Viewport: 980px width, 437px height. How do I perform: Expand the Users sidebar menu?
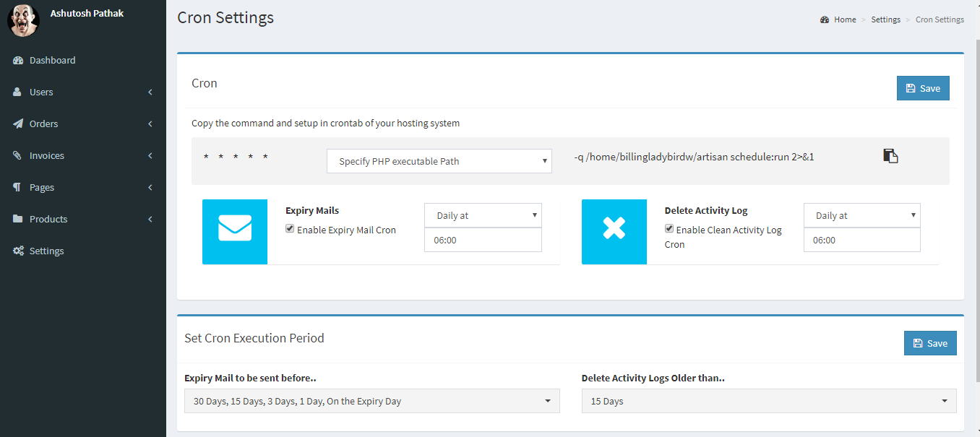[x=83, y=92]
